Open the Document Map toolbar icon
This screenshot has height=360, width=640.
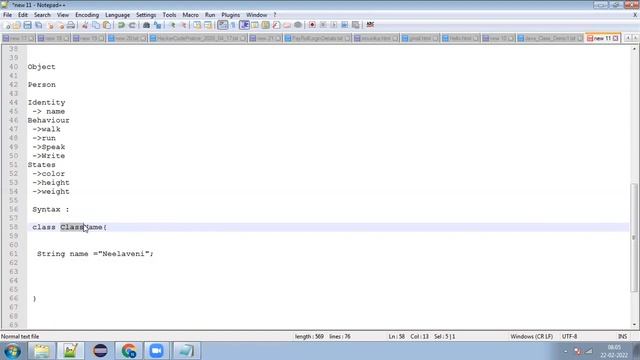(265, 25)
